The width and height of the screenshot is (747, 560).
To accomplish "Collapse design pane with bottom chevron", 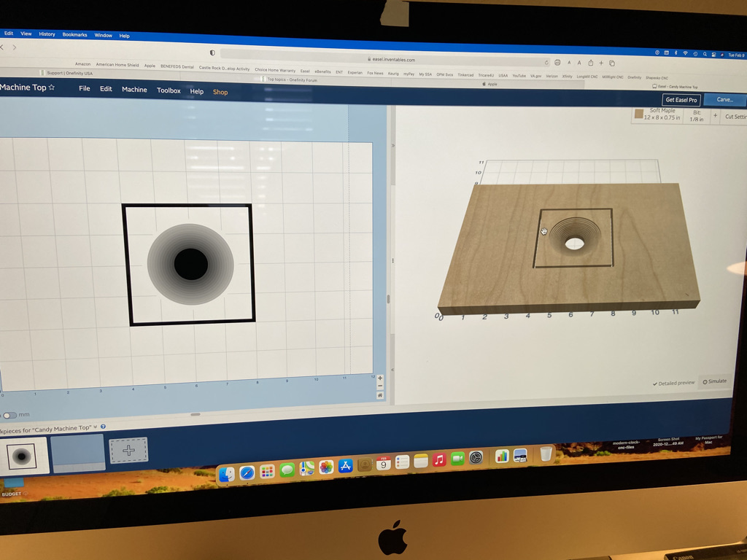I will click(393, 370).
